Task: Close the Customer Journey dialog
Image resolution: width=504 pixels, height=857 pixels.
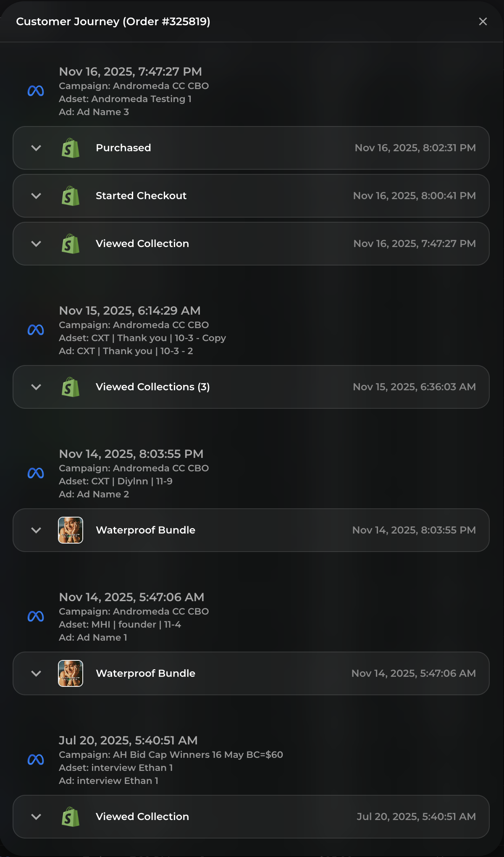Action: pos(483,21)
